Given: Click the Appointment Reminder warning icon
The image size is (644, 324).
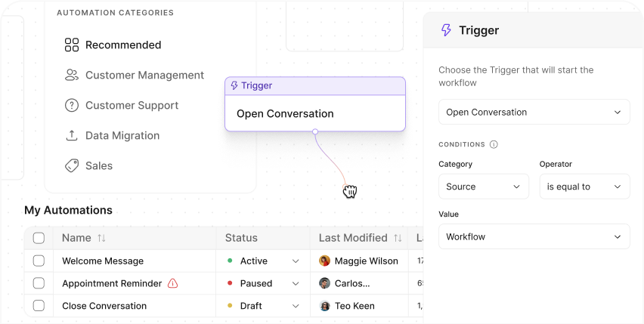Looking at the screenshot, I should coord(173,283).
